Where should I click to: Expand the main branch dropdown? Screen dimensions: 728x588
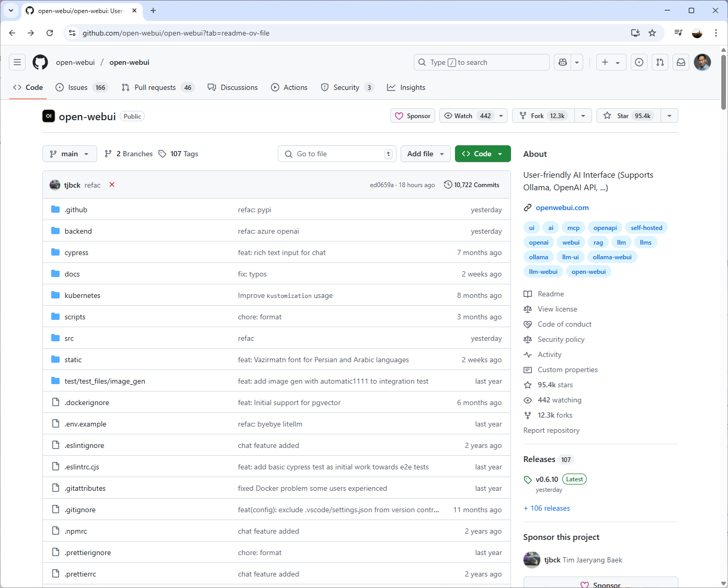pyautogui.click(x=70, y=154)
